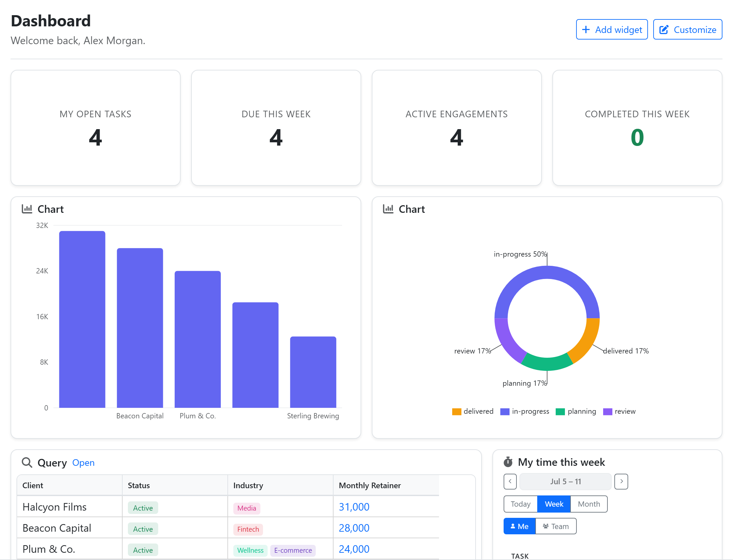
Task: Open the My Open Tasks stat card
Action: tap(95, 128)
